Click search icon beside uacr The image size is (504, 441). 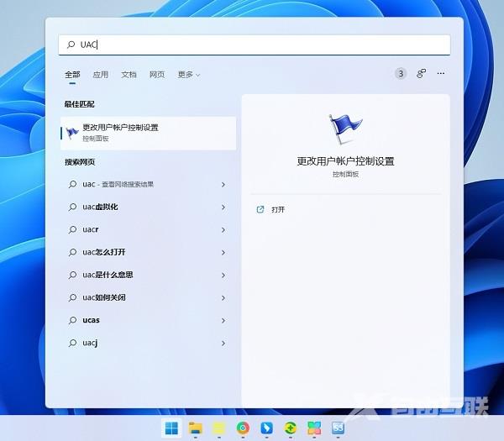(x=72, y=229)
